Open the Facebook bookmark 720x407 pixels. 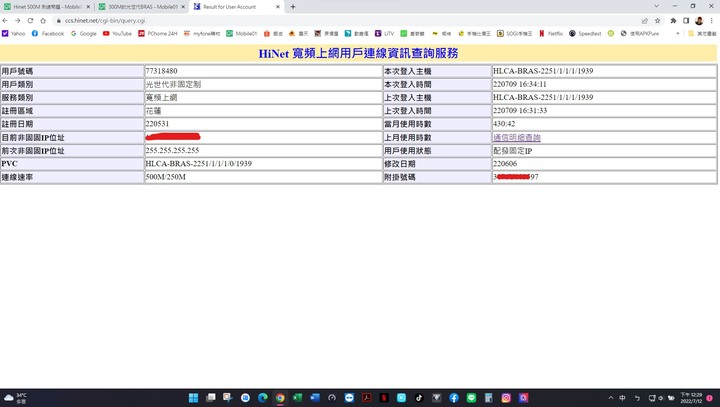click(48, 34)
